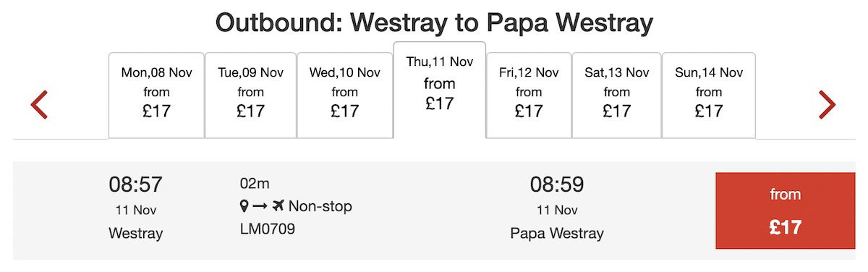Click the Papa Westray arrival airport label

pyautogui.click(x=557, y=234)
